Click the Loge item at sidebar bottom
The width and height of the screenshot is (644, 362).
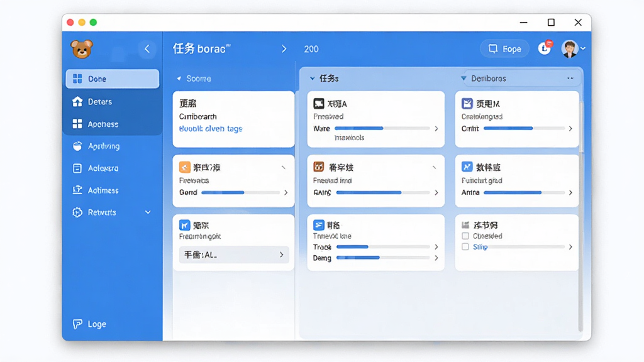89,324
